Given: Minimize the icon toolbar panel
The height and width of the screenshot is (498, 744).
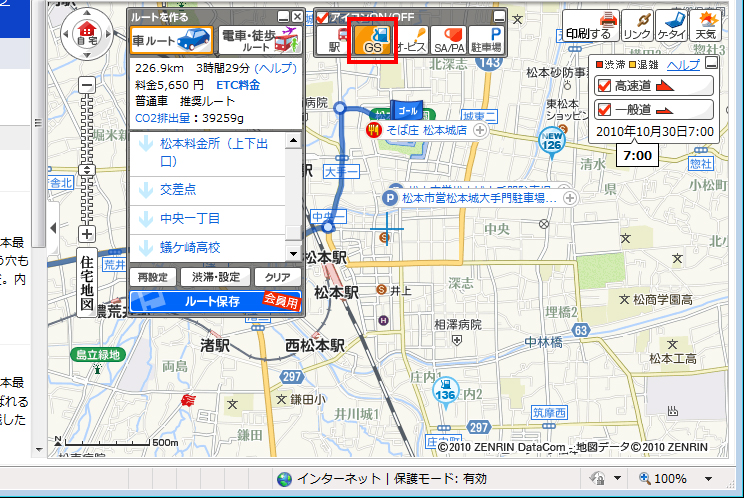Looking at the screenshot, I should pyautogui.click(x=499, y=18).
